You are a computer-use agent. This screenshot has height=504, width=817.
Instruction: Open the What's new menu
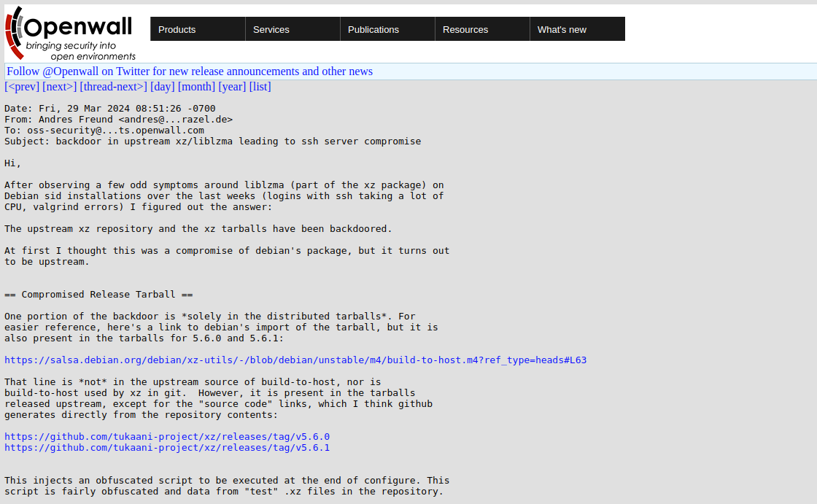(577, 29)
